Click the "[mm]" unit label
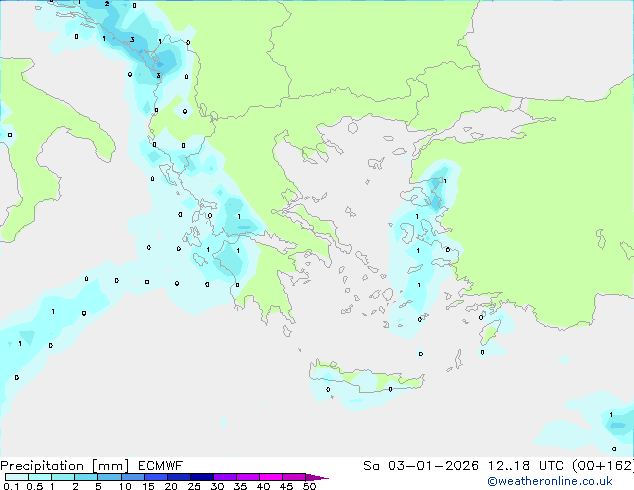Screen dimensions: 634x490 [x=110, y=466]
